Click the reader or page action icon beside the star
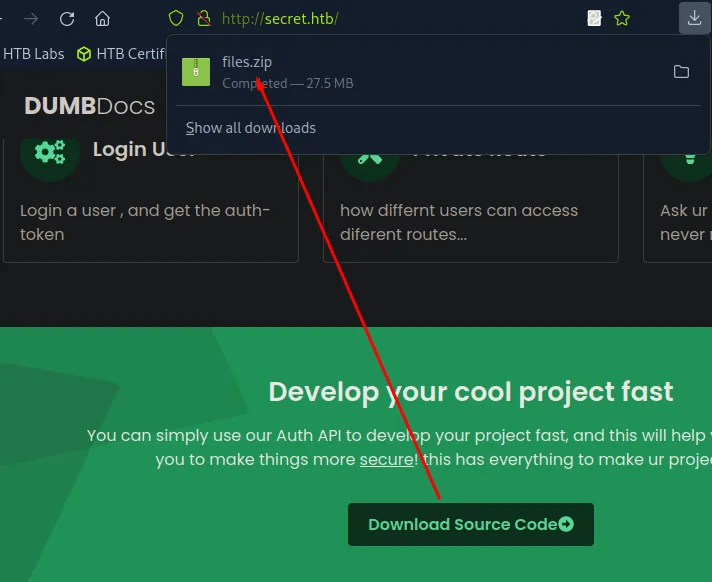 pos(594,18)
